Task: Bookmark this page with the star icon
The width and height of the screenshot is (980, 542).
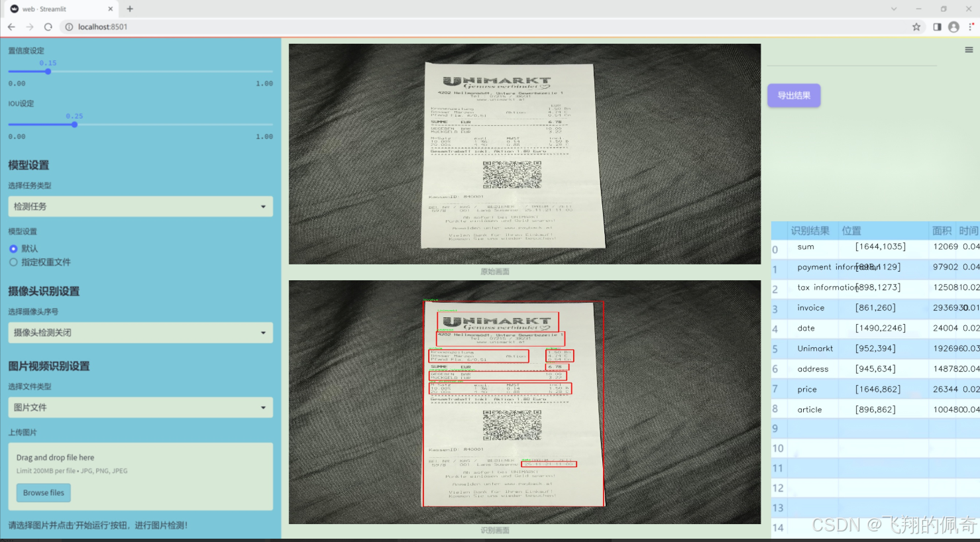Action: tap(916, 27)
